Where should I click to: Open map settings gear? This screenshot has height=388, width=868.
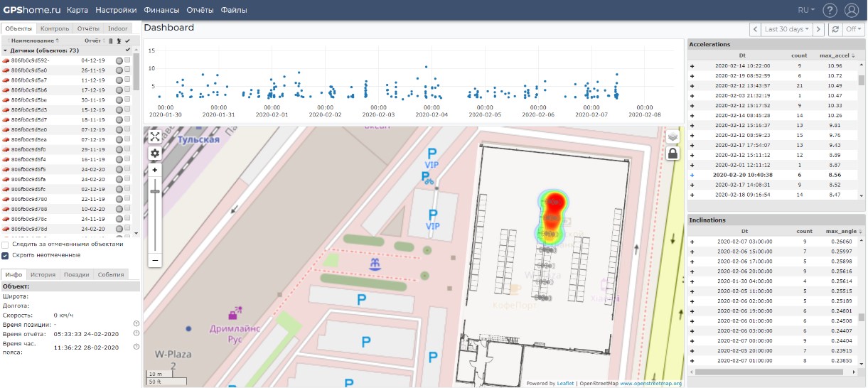155,153
